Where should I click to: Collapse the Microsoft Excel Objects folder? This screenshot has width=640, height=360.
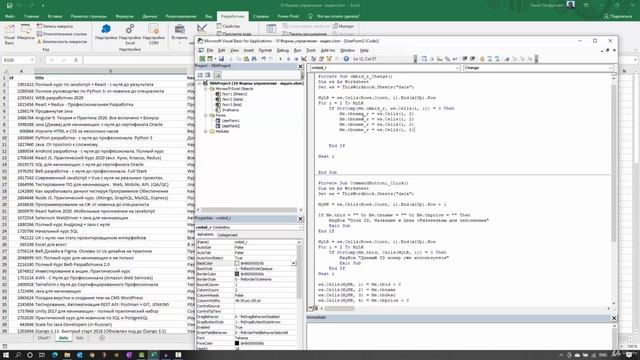coord(206,89)
